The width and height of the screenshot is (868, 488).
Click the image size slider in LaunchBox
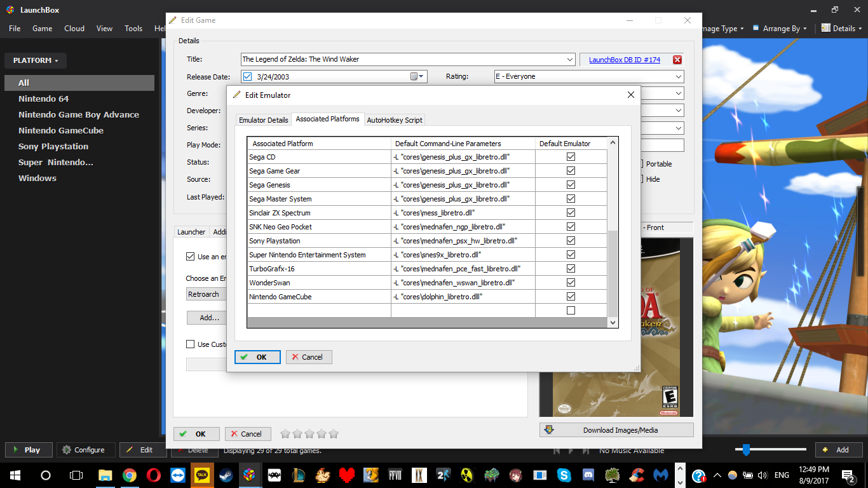pos(747,450)
